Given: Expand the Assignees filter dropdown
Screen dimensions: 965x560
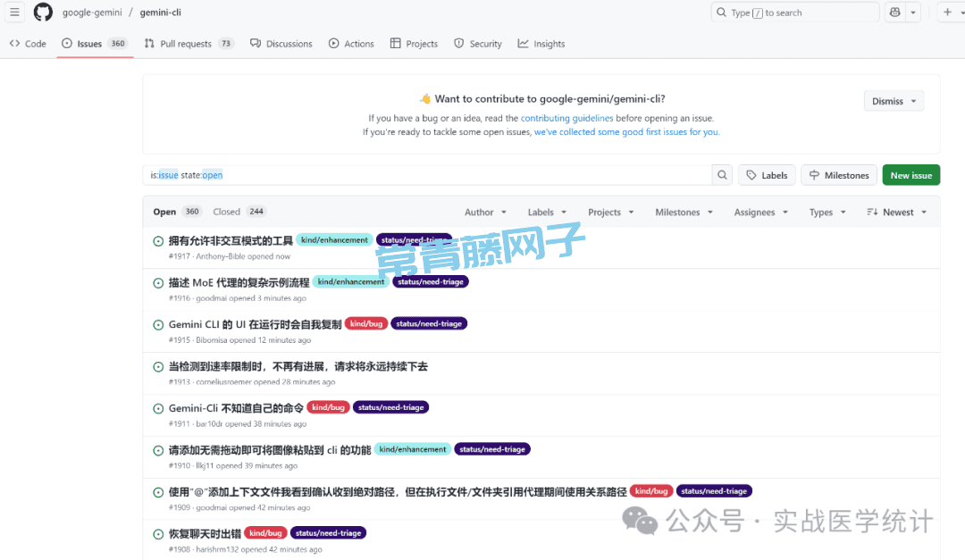Looking at the screenshot, I should click(760, 213).
